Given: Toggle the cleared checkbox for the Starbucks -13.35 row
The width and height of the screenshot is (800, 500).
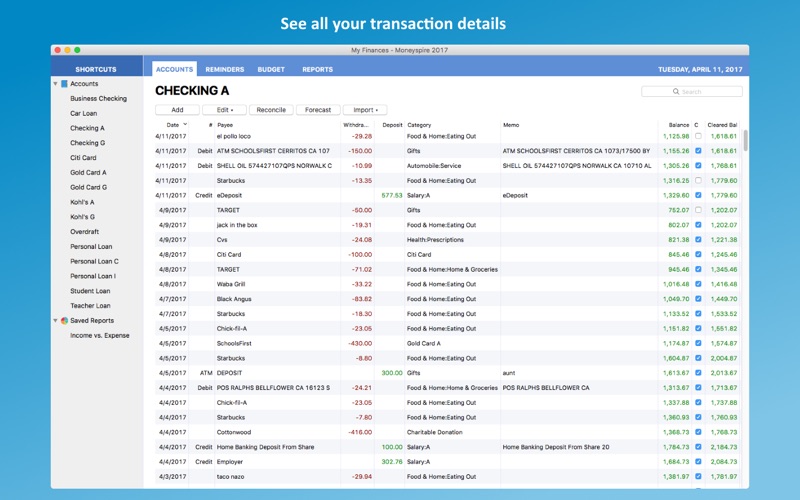Looking at the screenshot, I should click(698, 181).
